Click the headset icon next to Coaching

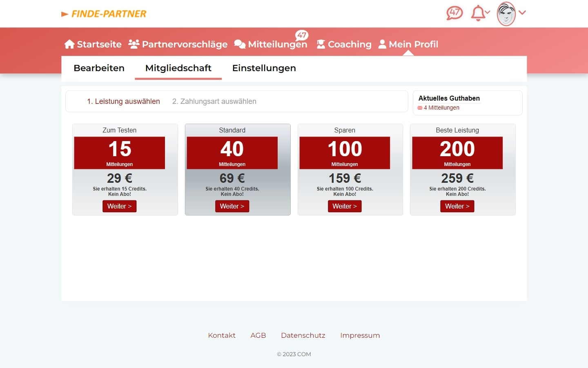pyautogui.click(x=321, y=44)
